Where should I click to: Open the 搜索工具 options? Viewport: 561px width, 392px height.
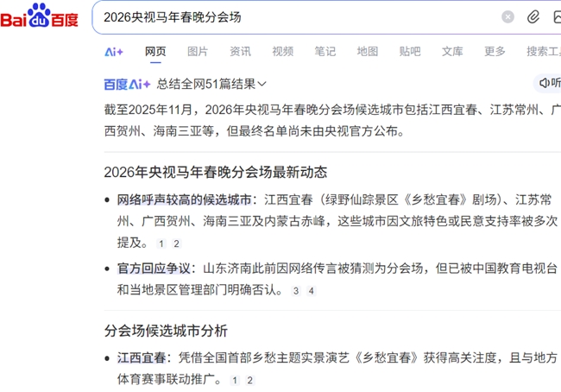(x=543, y=52)
